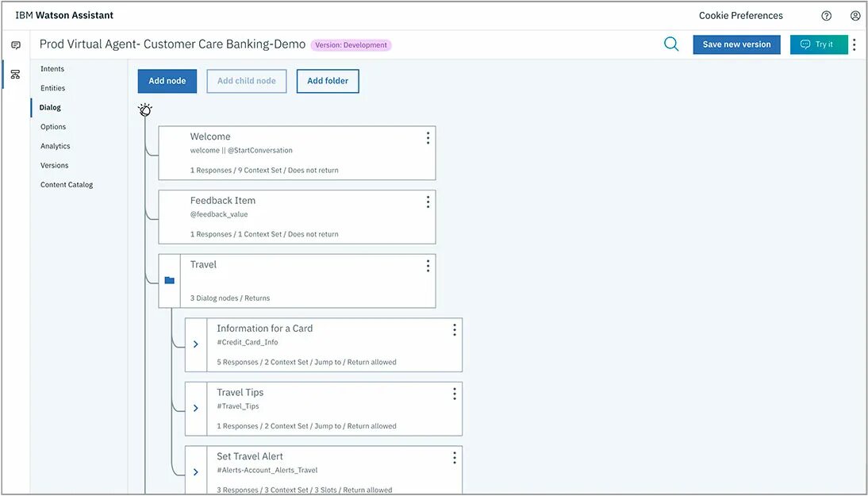Screen dimensions: 868x496
Task: Open Travel folder options menu
Action: click(428, 266)
